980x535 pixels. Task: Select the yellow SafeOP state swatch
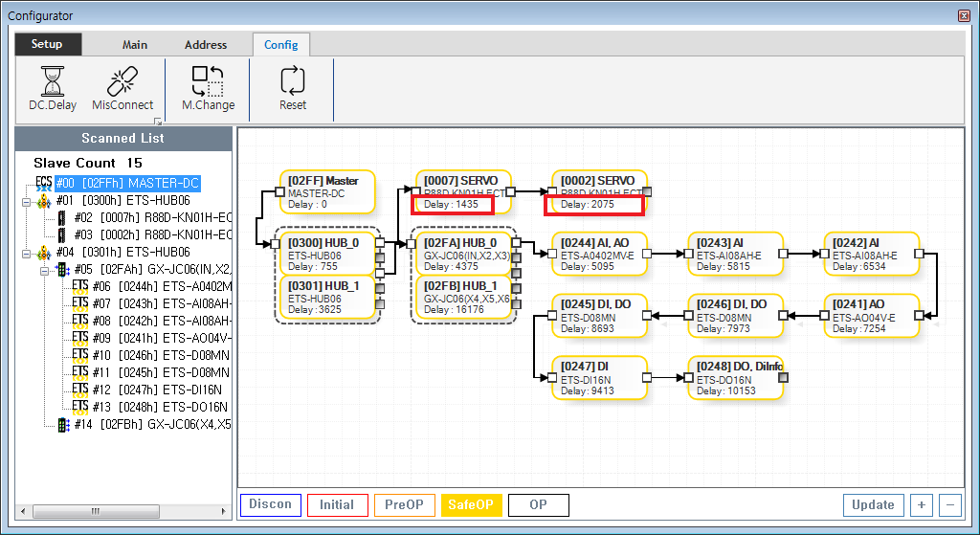tap(471, 504)
